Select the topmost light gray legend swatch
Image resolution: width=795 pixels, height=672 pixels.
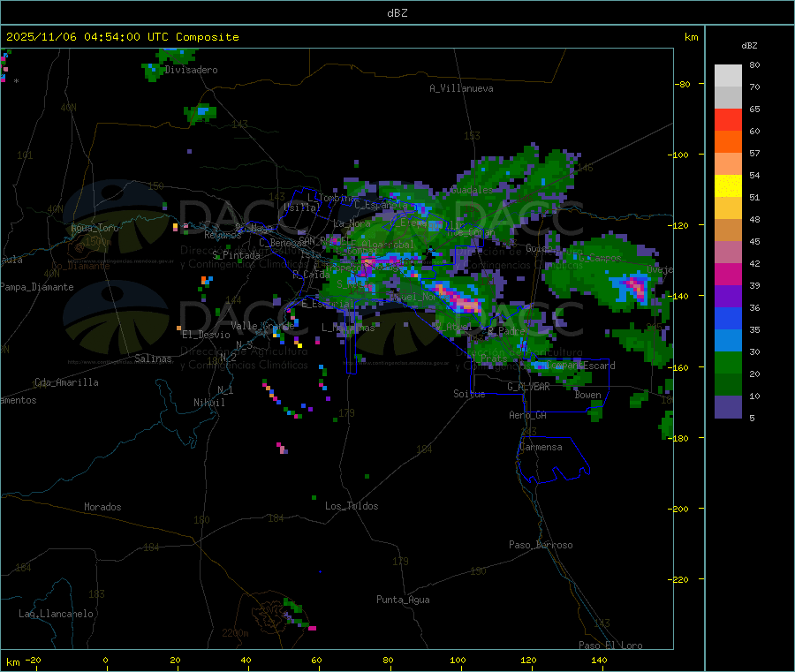pos(728,76)
